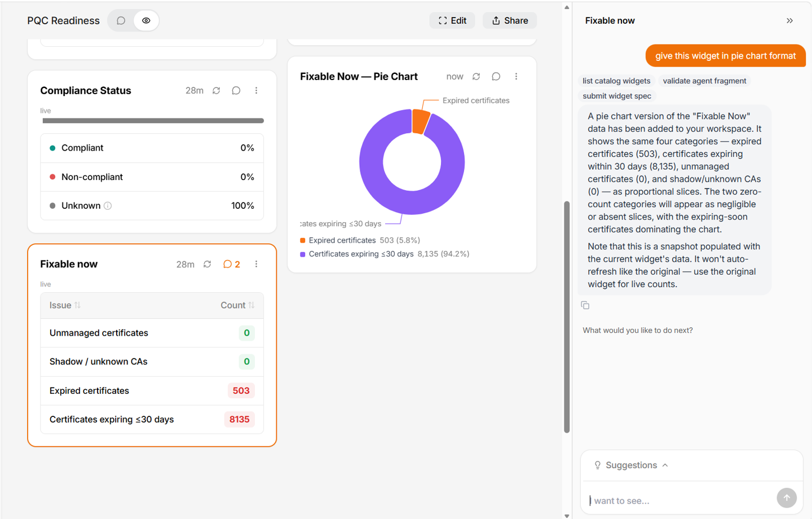Click the Share button
Image resolution: width=812 pixels, height=519 pixels.
(510, 20)
